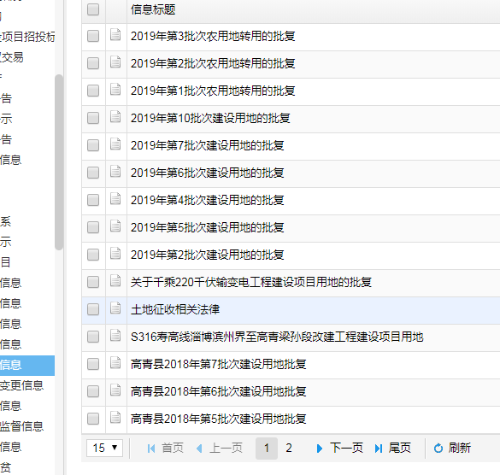The width and height of the screenshot is (500, 475).
Task: Click document icon for 2019年第10批次建设用地的批复
Action: coord(115,117)
